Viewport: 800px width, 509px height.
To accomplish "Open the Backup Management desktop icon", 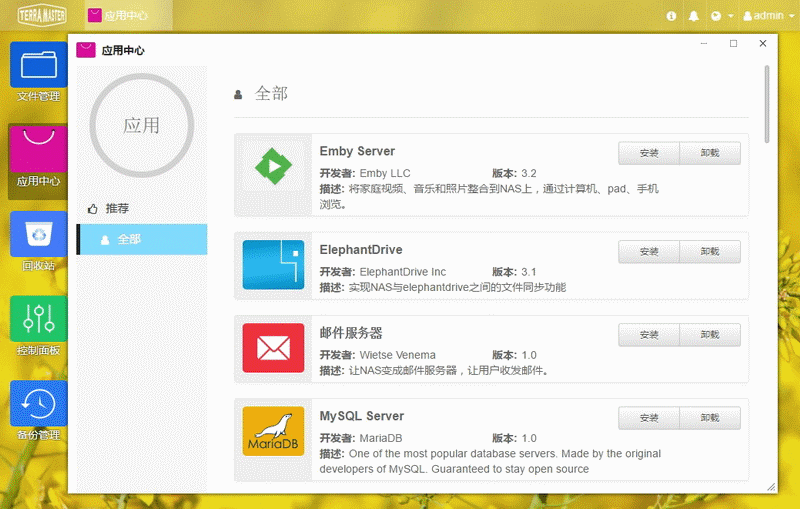I will (38, 411).
